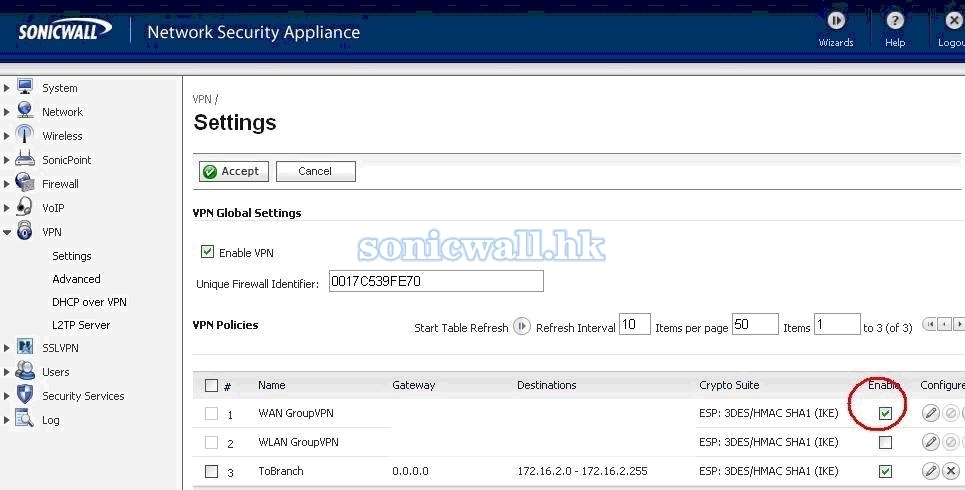
Task: Edit the WLAN GroupVPN policy
Action: pos(931,441)
